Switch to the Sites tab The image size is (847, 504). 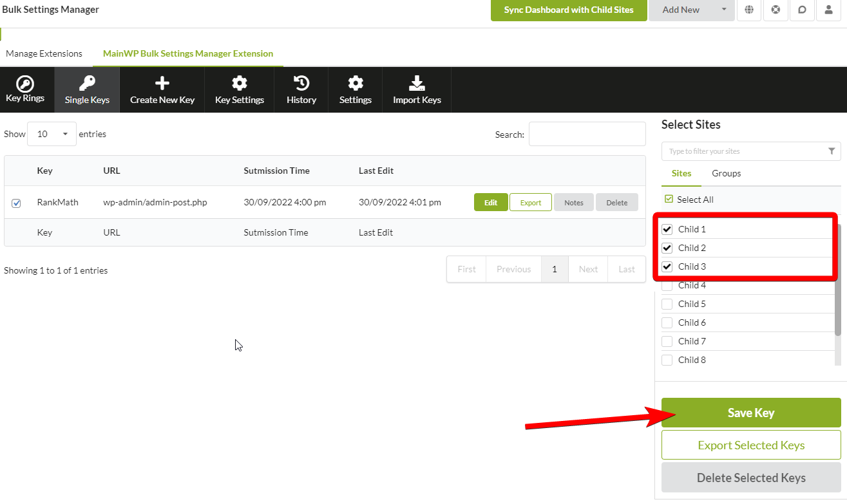(x=681, y=173)
